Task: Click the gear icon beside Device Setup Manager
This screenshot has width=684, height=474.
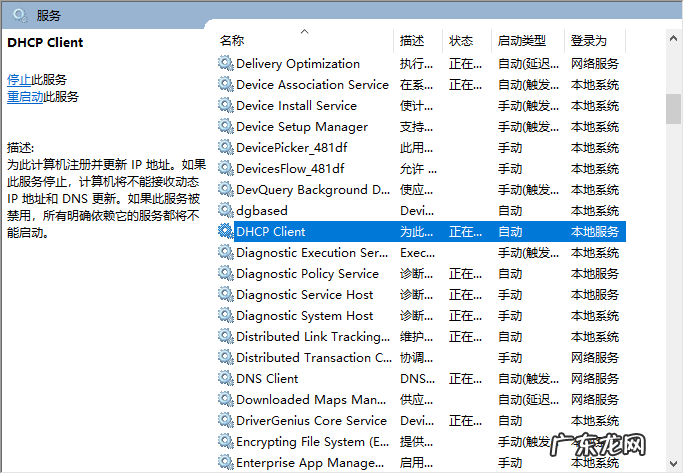Action: coord(226,126)
